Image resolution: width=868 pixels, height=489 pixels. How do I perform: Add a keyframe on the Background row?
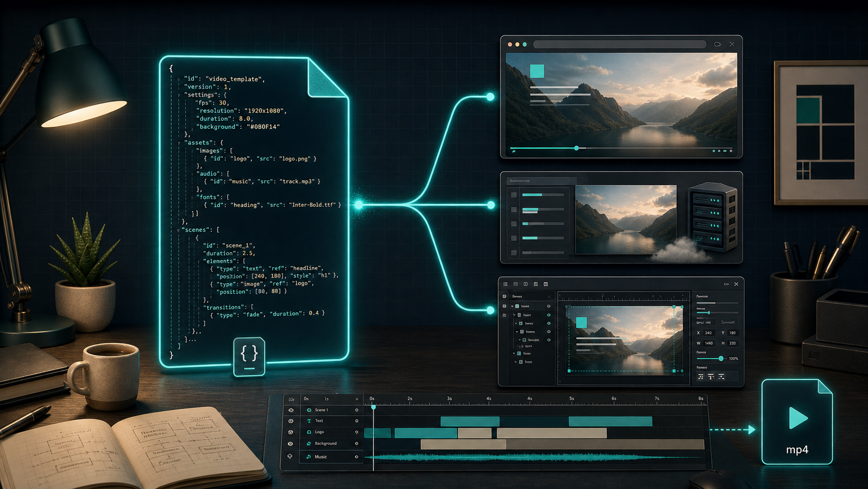click(357, 443)
